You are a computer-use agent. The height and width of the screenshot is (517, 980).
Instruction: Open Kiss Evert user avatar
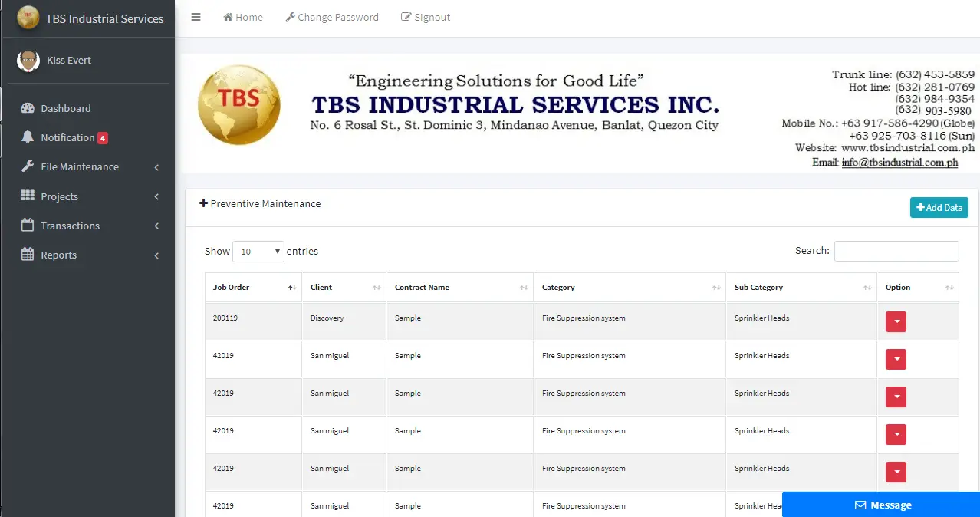(28, 61)
